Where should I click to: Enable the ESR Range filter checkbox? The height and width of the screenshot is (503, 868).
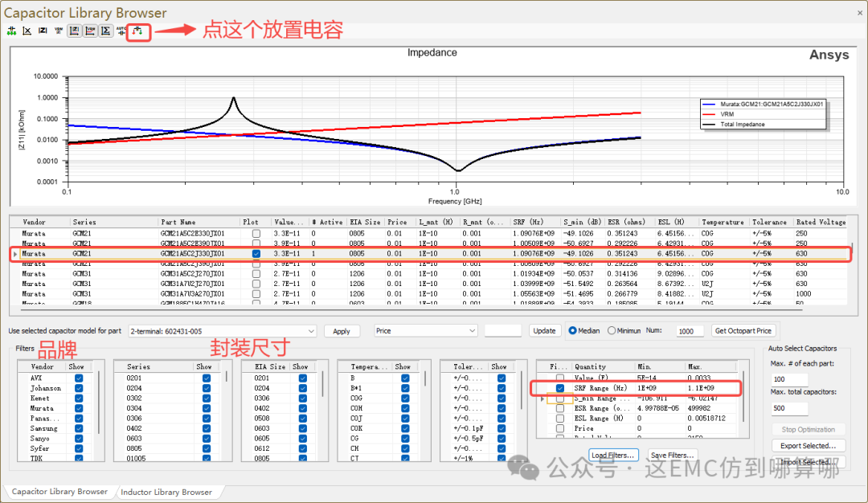coord(560,408)
